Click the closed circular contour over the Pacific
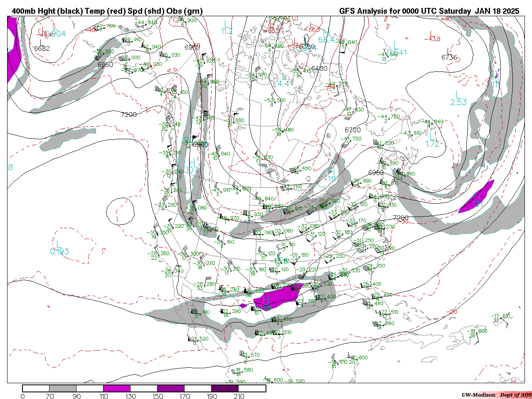Viewport: 532px width, 399px height. coord(120,212)
